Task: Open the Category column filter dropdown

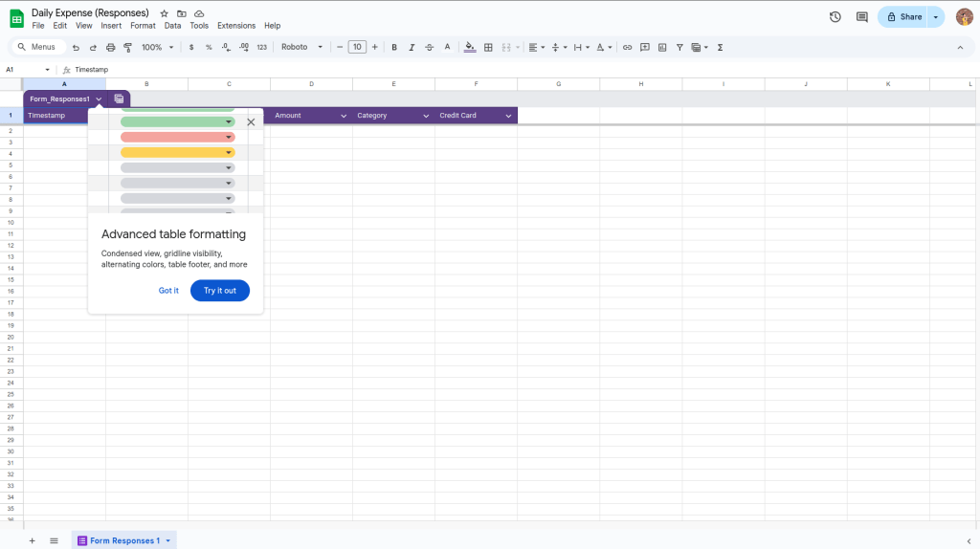Action: coord(426,116)
